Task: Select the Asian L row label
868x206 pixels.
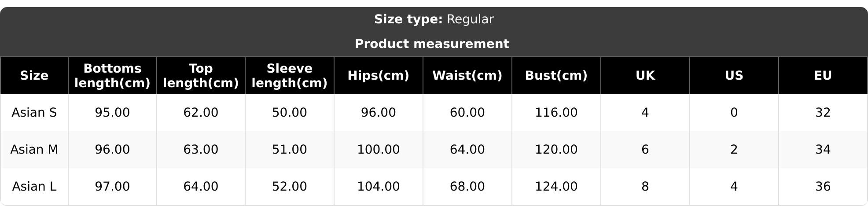Action: coord(34,187)
